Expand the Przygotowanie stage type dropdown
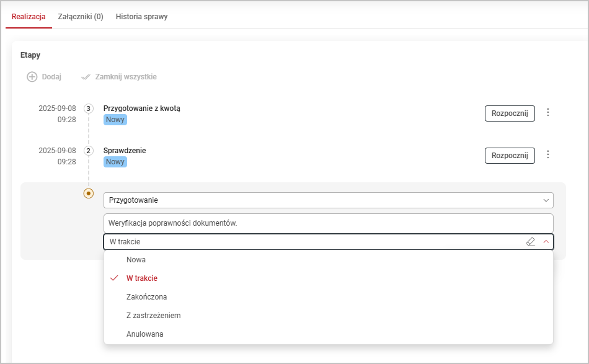 pyautogui.click(x=546, y=200)
